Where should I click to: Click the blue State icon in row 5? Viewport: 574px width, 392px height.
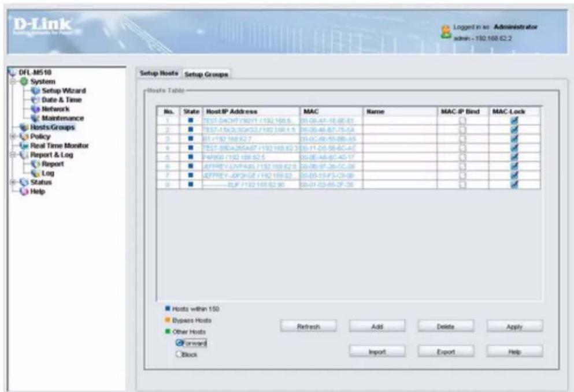[x=190, y=157]
